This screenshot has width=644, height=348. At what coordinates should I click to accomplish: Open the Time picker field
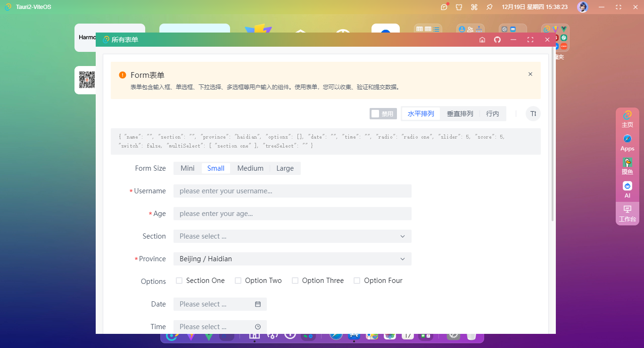tap(220, 327)
